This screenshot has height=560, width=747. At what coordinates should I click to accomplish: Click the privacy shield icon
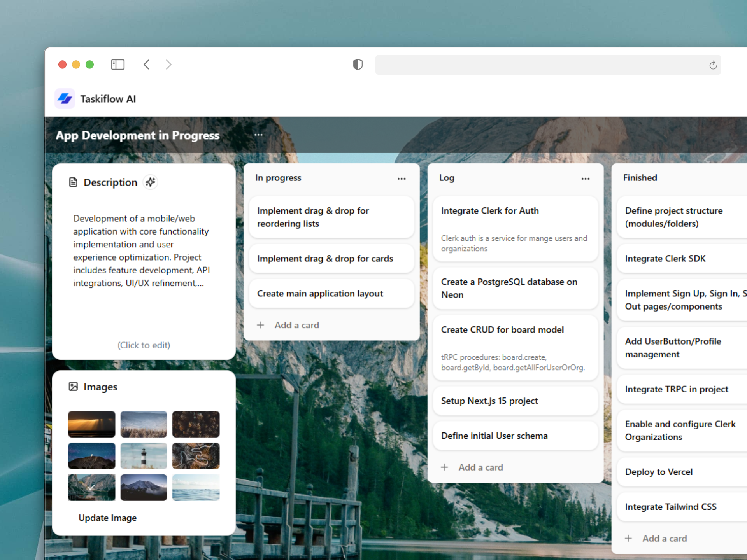(358, 65)
